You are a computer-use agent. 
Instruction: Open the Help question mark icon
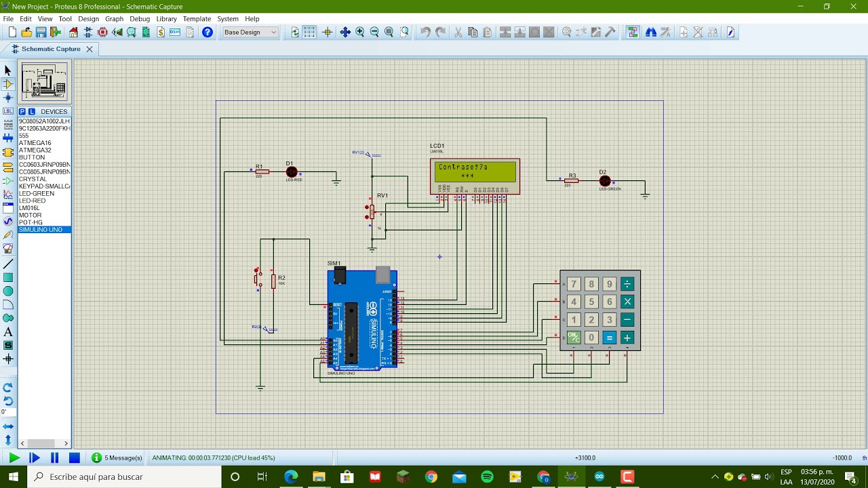click(208, 33)
